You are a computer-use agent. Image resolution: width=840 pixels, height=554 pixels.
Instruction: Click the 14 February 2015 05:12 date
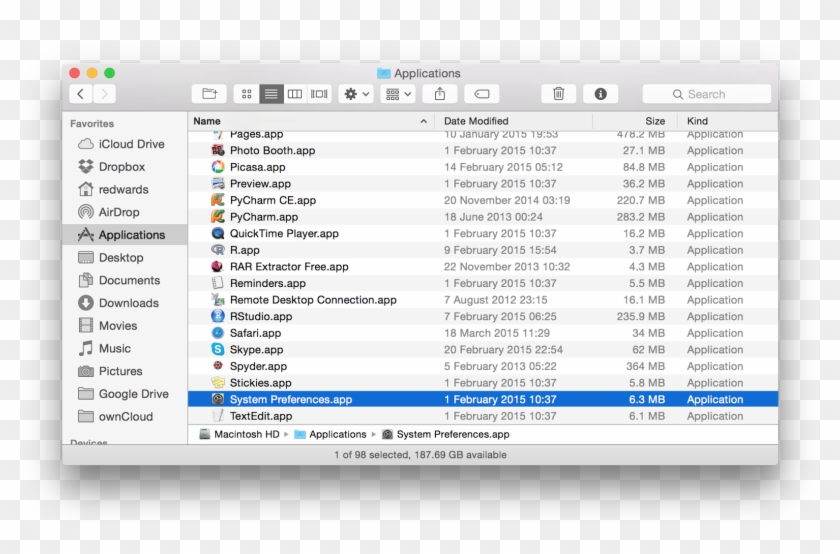click(503, 167)
